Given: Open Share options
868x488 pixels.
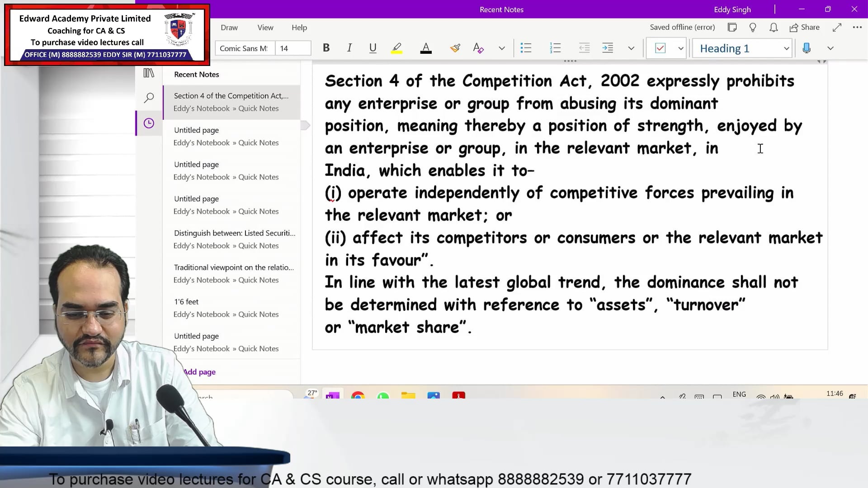Looking at the screenshot, I should (804, 27).
